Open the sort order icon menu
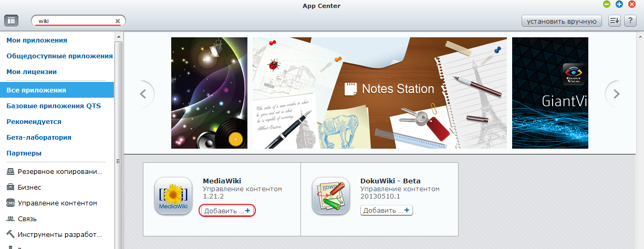Image resolution: width=644 pixels, height=249 pixels. tap(615, 21)
